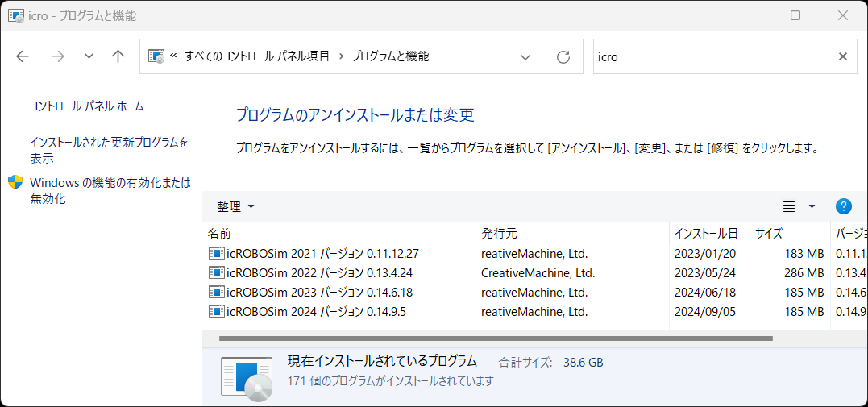Click the icROBOSim 2021 program icon
This screenshot has width=868, height=407.
tap(216, 253)
